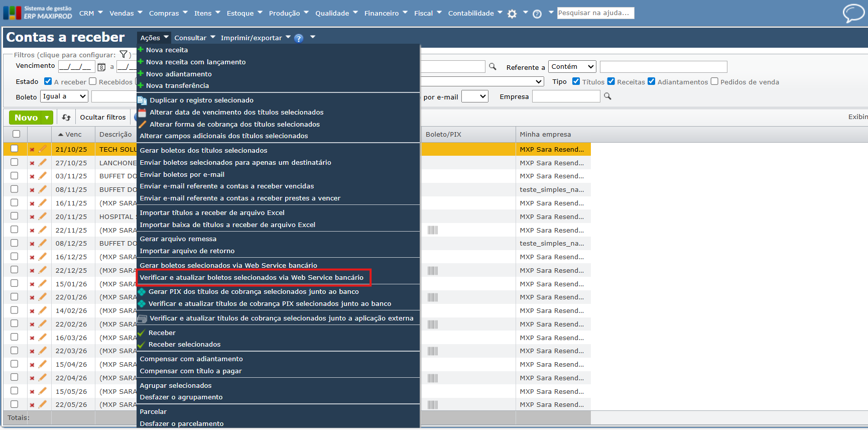
Task: Click the filter funnel icon
Action: pos(123,55)
